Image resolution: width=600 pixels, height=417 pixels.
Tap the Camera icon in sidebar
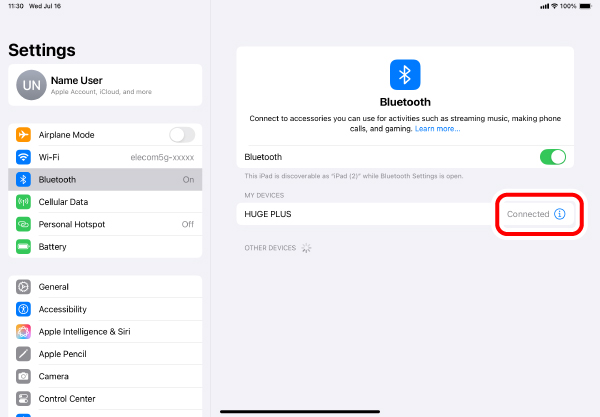coord(23,376)
